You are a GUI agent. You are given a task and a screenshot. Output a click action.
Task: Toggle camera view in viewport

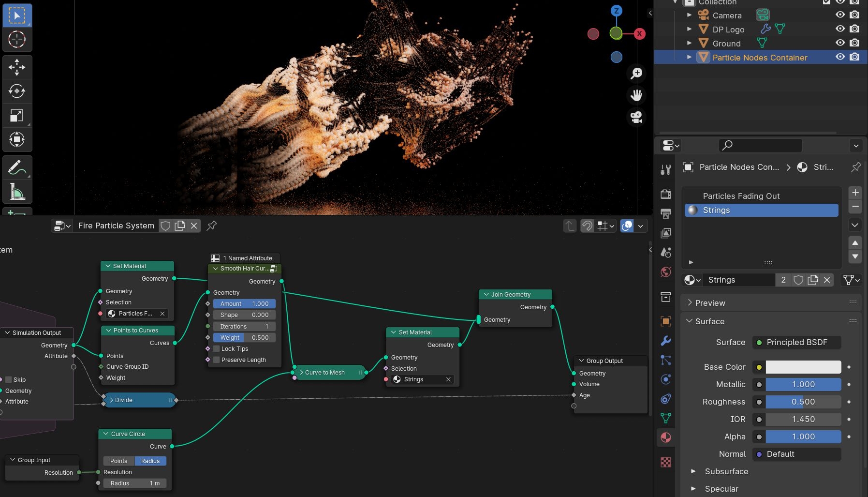(x=636, y=117)
